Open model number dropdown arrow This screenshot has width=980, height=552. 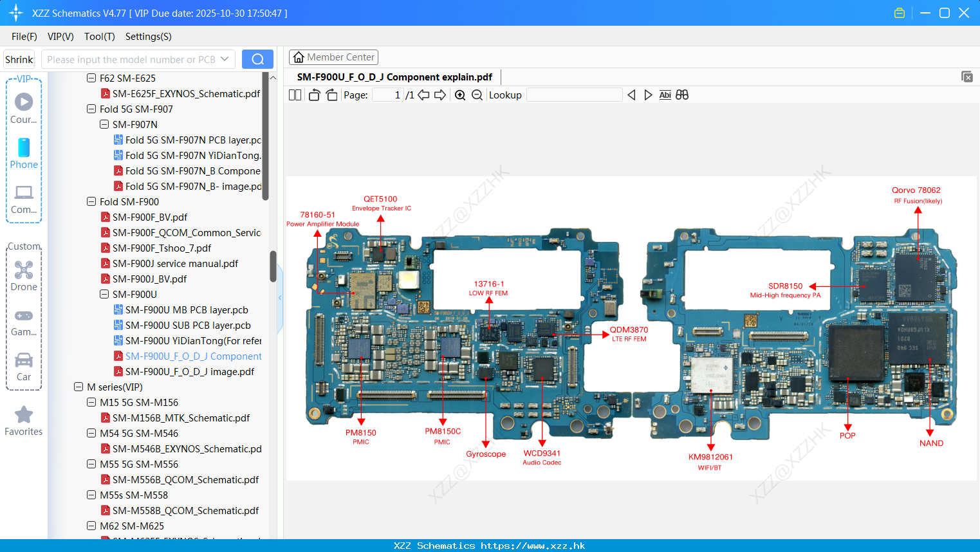click(x=225, y=59)
